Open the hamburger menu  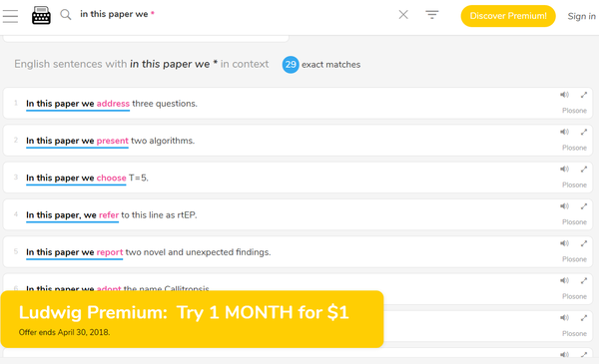pos(10,16)
